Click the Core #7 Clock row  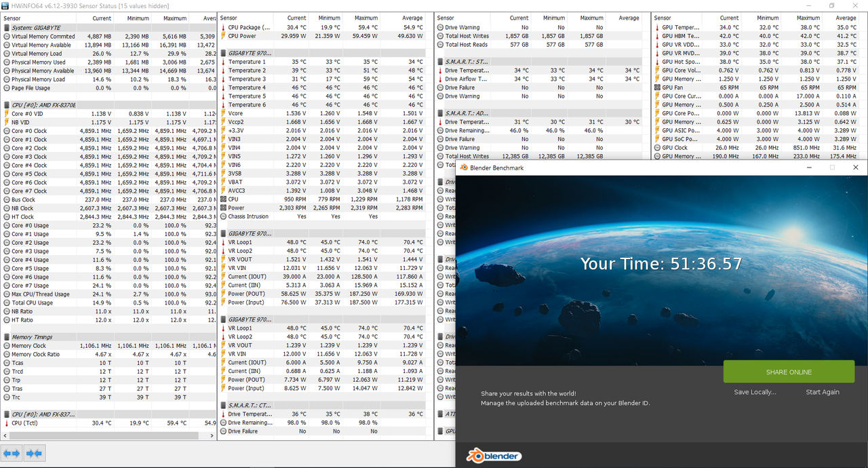coord(108,191)
